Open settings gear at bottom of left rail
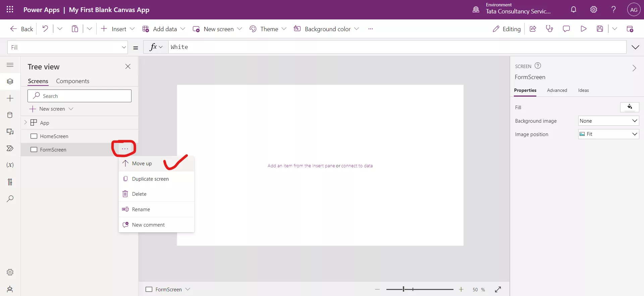644x296 pixels. (10, 272)
